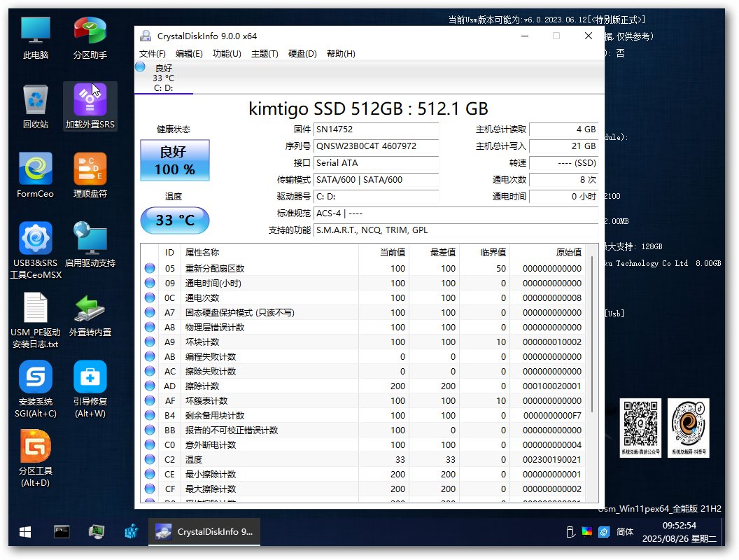This screenshot has width=739, height=560.
Task: Click the status orb for 重新分配扇区数
Action: coord(150,268)
